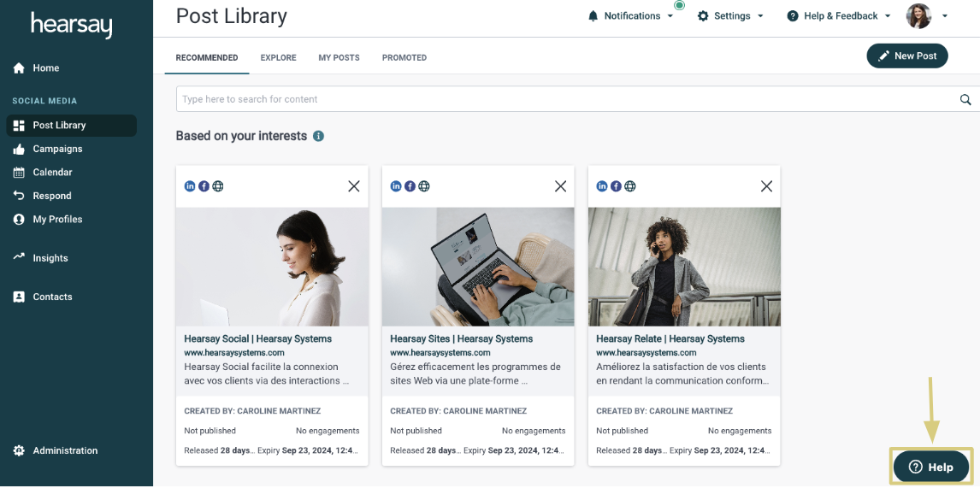980x488 pixels.
Task: Click the user avatar photo
Action: [x=918, y=16]
